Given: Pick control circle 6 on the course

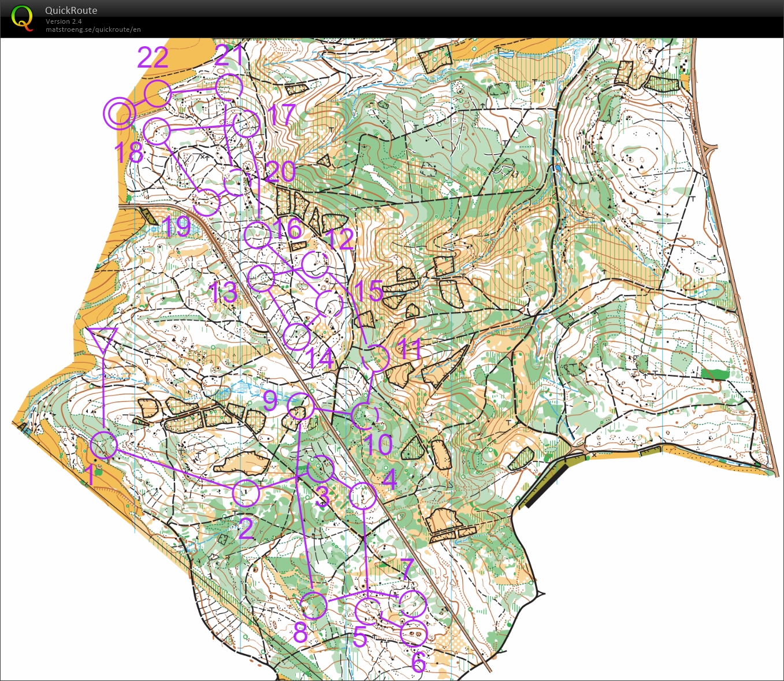Looking at the screenshot, I should point(414,634).
